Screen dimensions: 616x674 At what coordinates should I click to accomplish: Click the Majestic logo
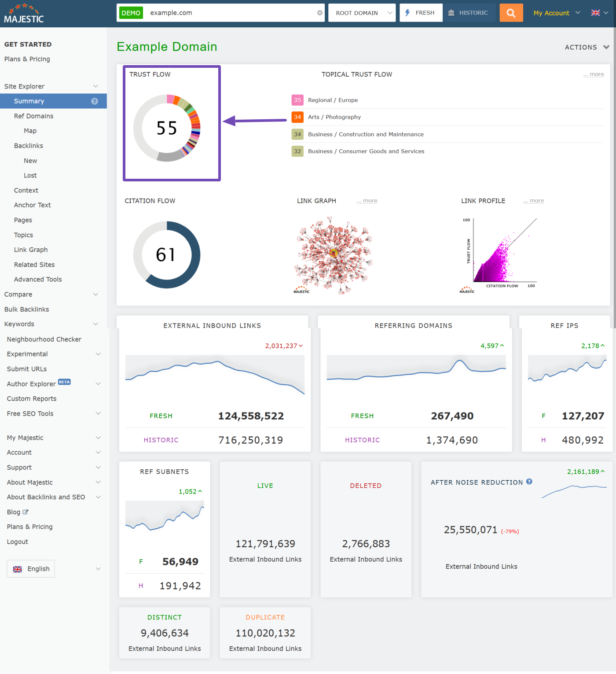(x=24, y=14)
